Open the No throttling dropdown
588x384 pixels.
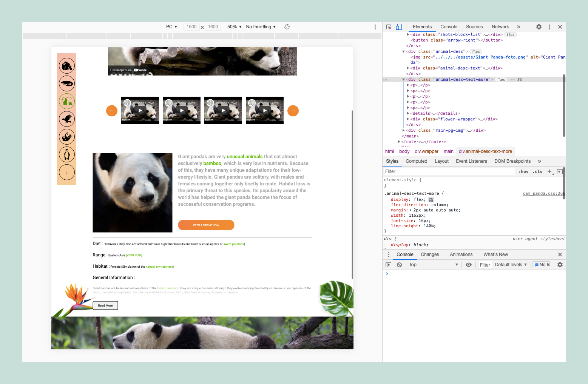(260, 26)
